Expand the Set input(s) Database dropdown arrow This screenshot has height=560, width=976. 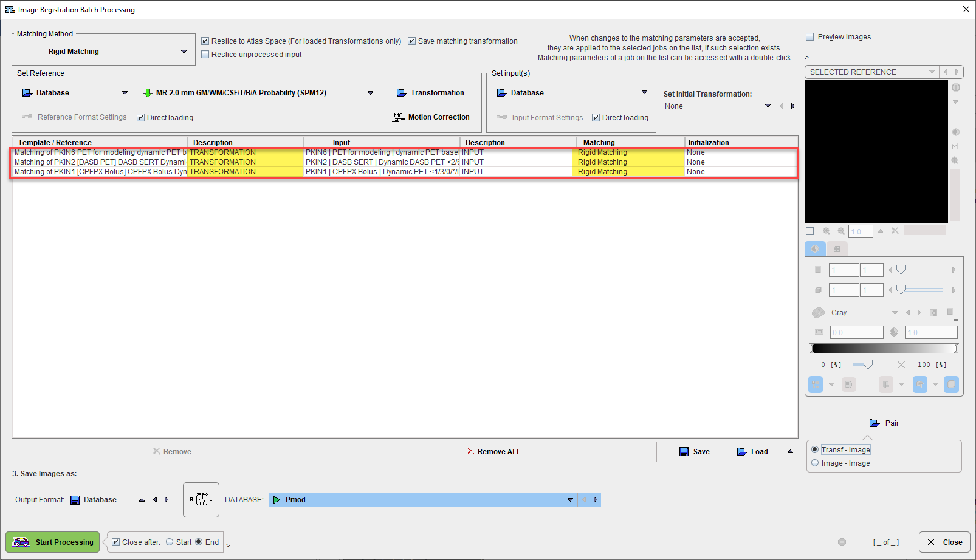pyautogui.click(x=644, y=93)
